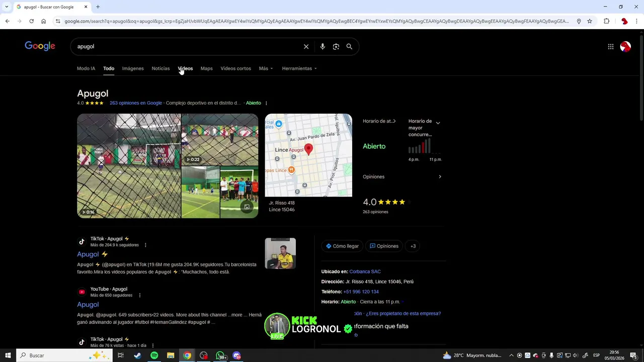The height and width of the screenshot is (362, 644).
Task: Click the Cómo llegar button
Action: [342, 246]
